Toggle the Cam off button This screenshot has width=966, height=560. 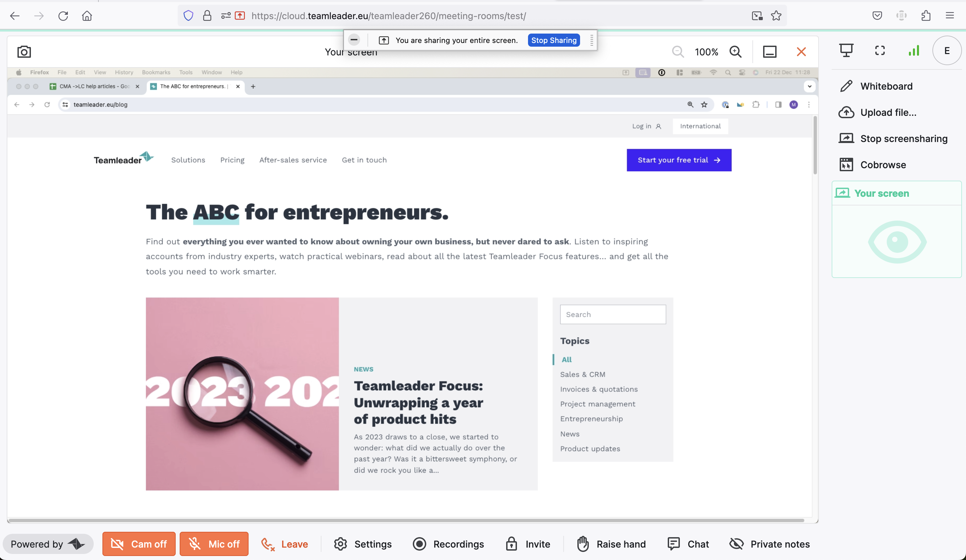139,544
